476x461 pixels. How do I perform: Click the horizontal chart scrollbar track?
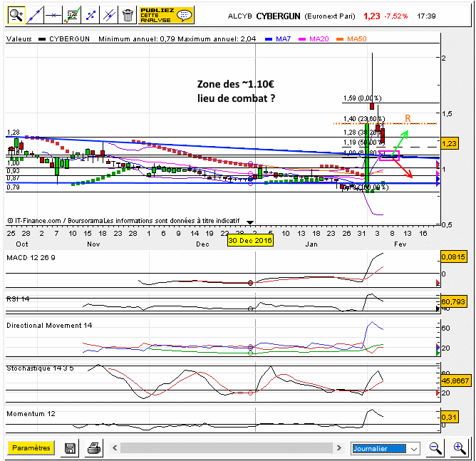(x=227, y=447)
